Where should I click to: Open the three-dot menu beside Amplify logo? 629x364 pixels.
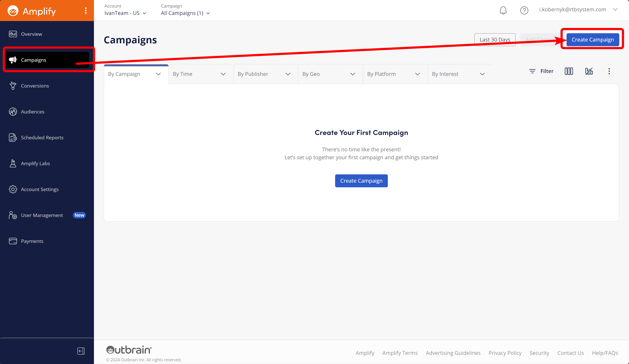coord(86,10)
